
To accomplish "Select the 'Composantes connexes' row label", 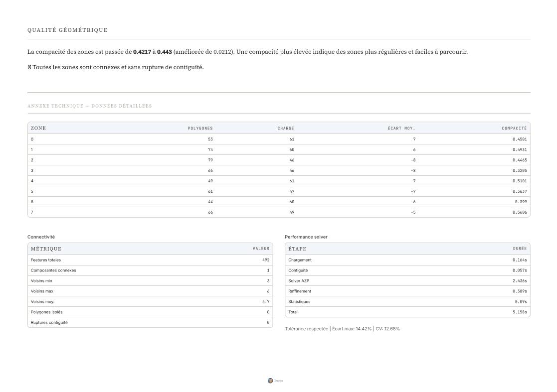I will click(x=53, y=270).
